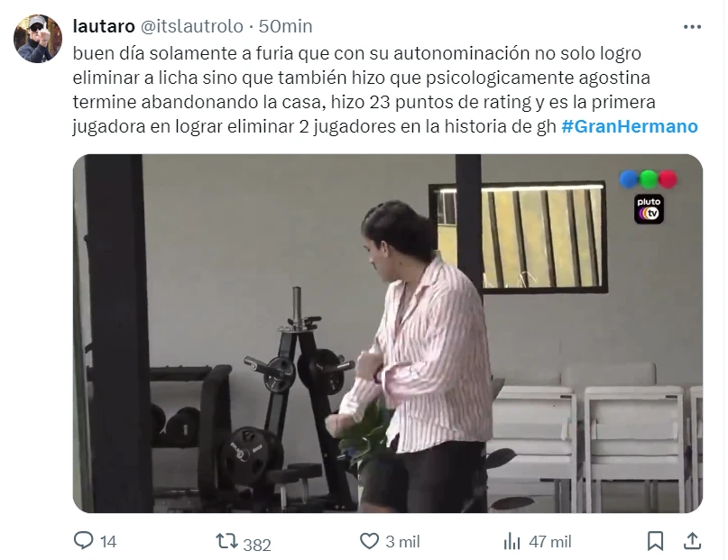Click the retweet arrows icon
The height and width of the screenshot is (560, 728).
click(x=226, y=541)
